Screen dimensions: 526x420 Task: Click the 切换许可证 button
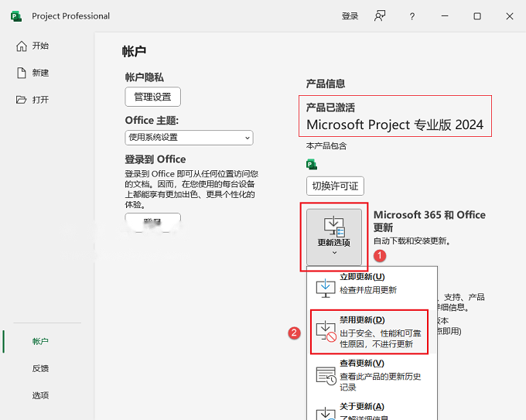click(335, 186)
